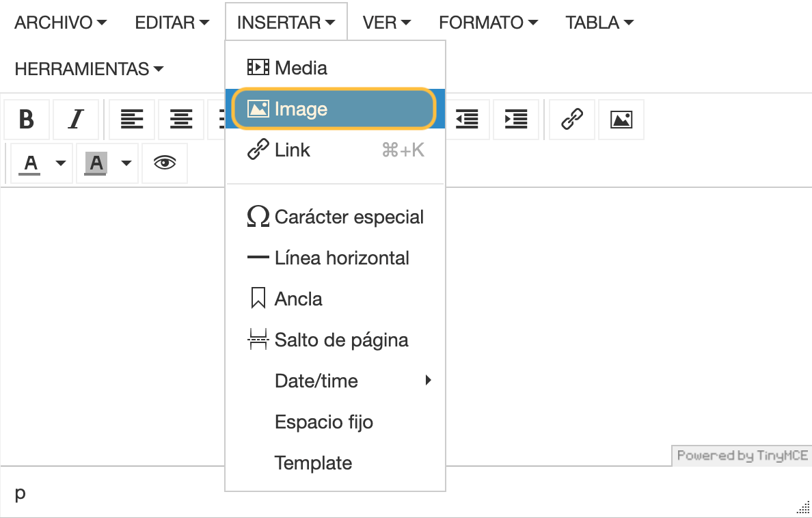
Task: Toggle preview with the eye icon
Action: pyautogui.click(x=165, y=163)
